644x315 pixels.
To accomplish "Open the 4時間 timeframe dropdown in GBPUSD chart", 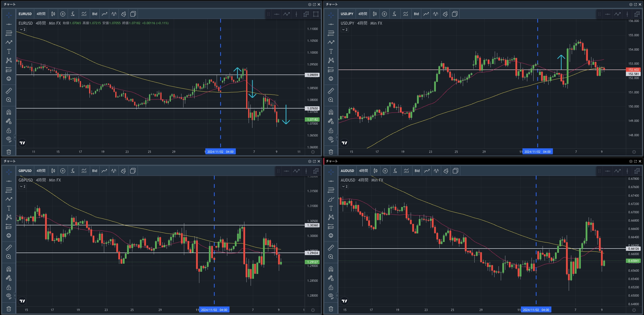I will 41,171.
